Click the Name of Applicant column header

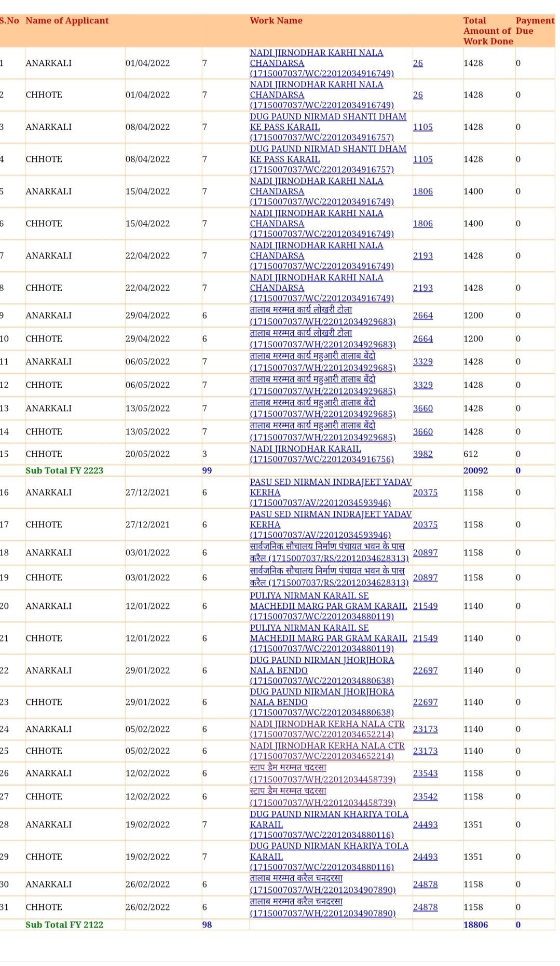pyautogui.click(x=67, y=21)
